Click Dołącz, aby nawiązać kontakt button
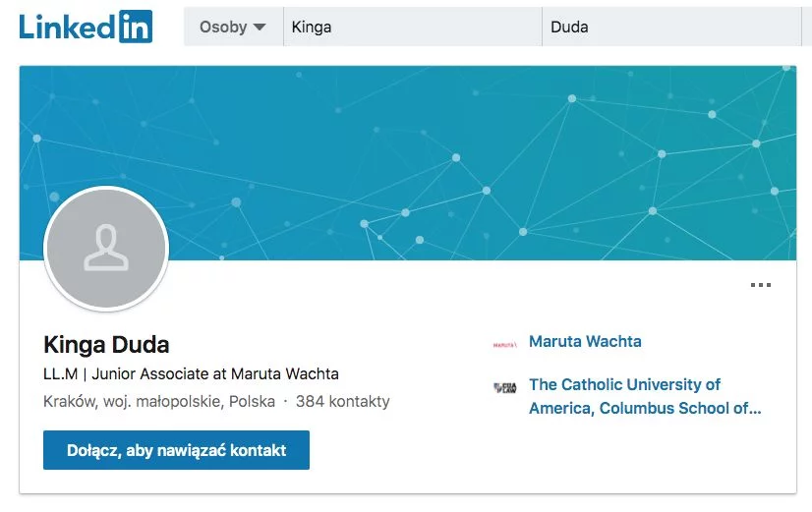 pyautogui.click(x=176, y=450)
